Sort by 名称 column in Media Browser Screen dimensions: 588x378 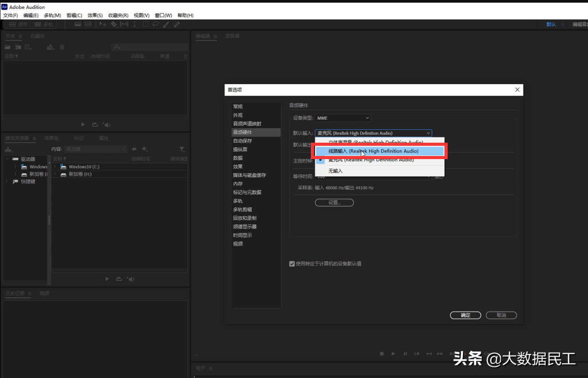60,159
